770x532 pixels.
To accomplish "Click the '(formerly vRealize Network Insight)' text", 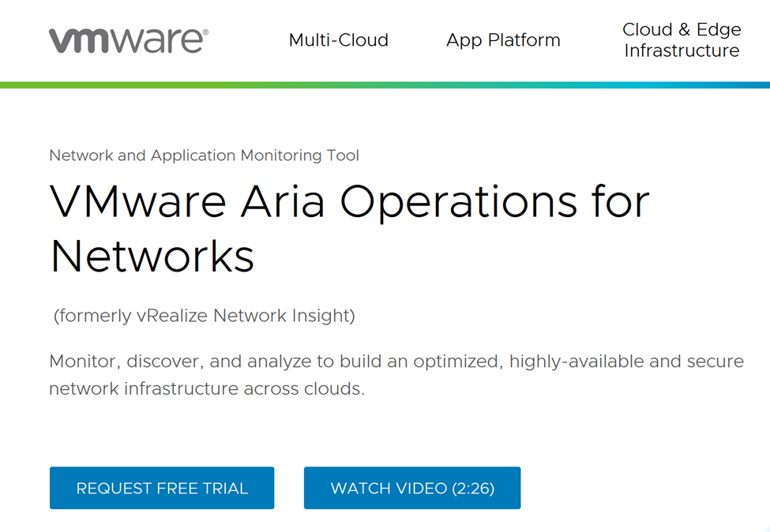I will point(205,316).
